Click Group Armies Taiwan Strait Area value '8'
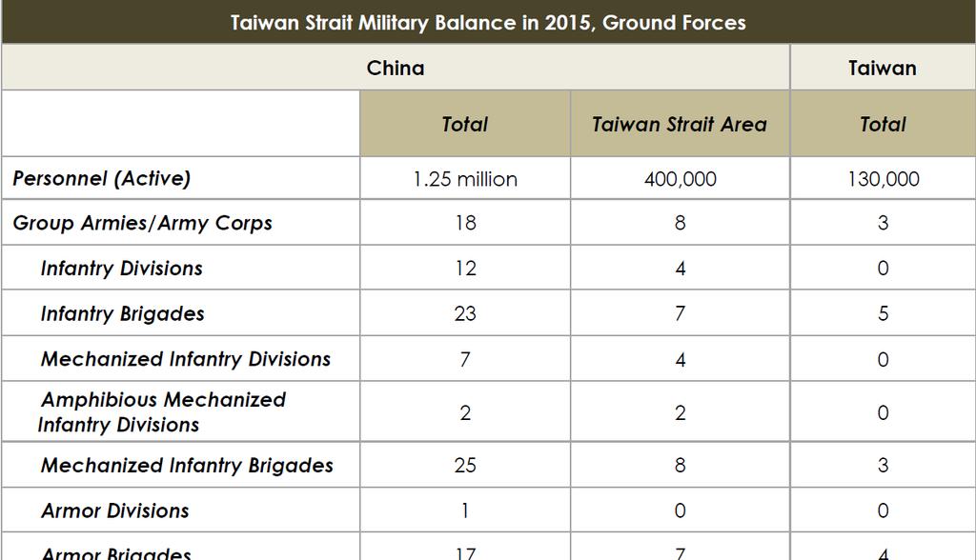This screenshot has height=560, width=976. point(680,223)
